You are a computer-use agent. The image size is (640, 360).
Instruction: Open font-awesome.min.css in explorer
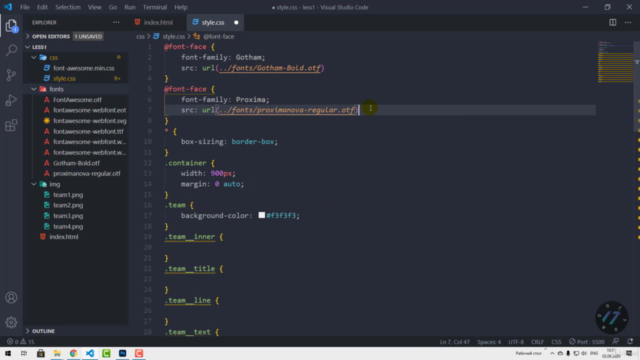[x=83, y=68]
